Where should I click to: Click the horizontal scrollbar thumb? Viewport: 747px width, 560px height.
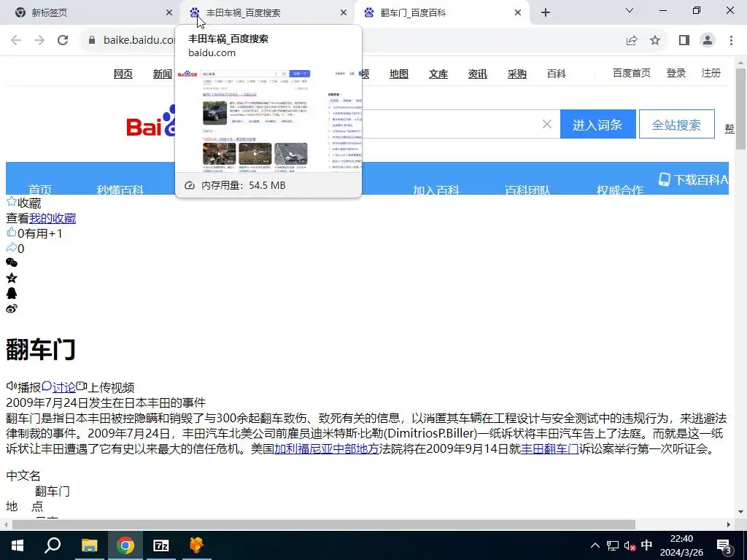pos(323,524)
